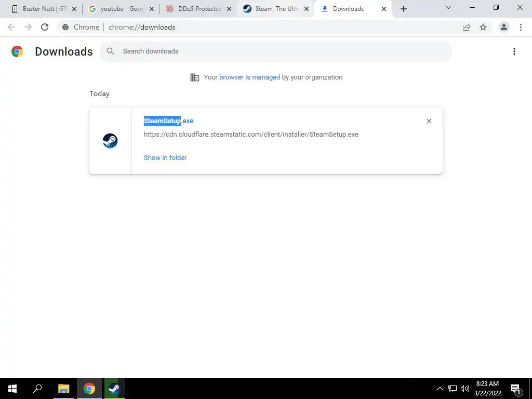Click the search magnifier icon
The height and width of the screenshot is (399, 532).
(x=110, y=51)
